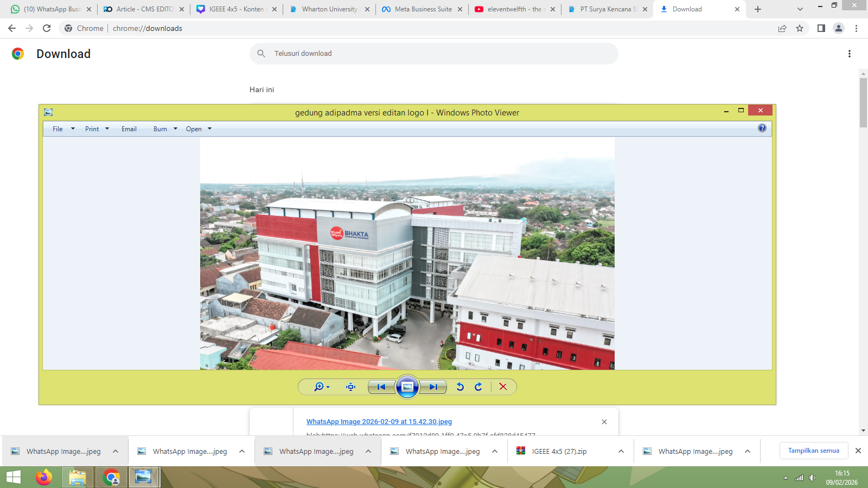The image size is (868, 488).
Task: Click the actual size fit icon
Action: pyautogui.click(x=351, y=387)
